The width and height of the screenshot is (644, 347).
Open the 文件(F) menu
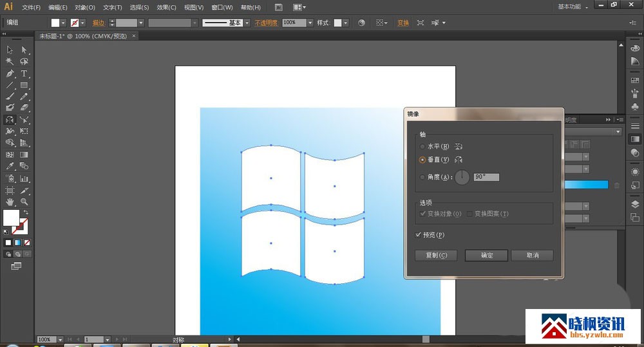click(x=31, y=7)
